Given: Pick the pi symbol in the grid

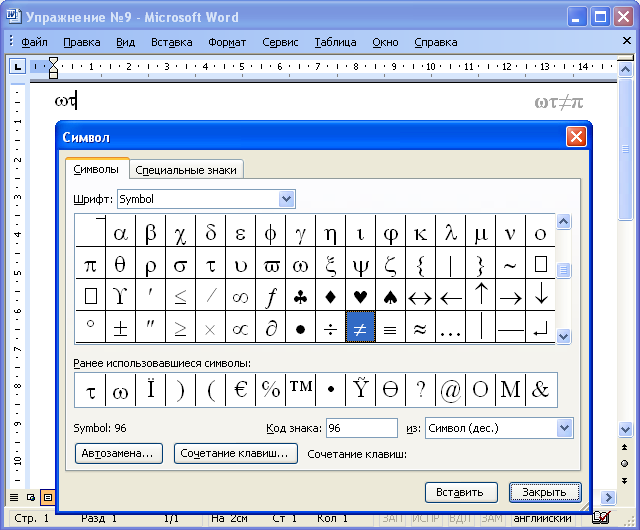Looking at the screenshot, I should (x=90, y=263).
